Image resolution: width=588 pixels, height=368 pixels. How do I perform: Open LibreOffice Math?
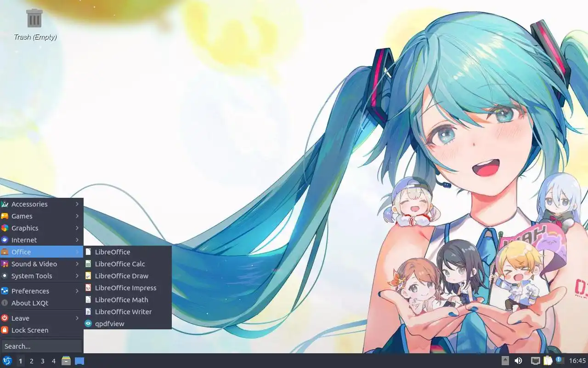click(x=128, y=299)
